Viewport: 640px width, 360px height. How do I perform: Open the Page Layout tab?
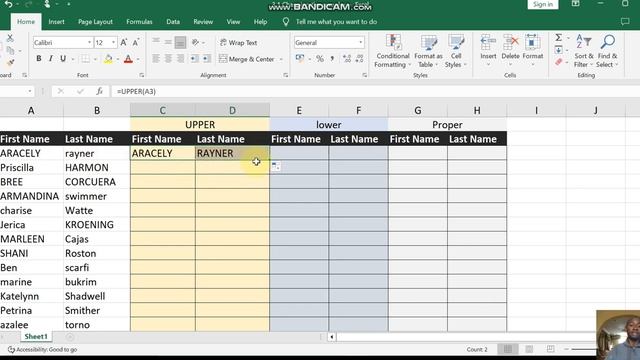95,22
